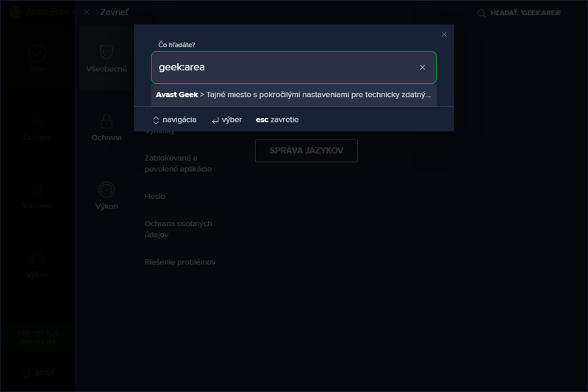588x392 pixels.
Task: Click the X icon next to Zavrieť
Action: click(87, 12)
